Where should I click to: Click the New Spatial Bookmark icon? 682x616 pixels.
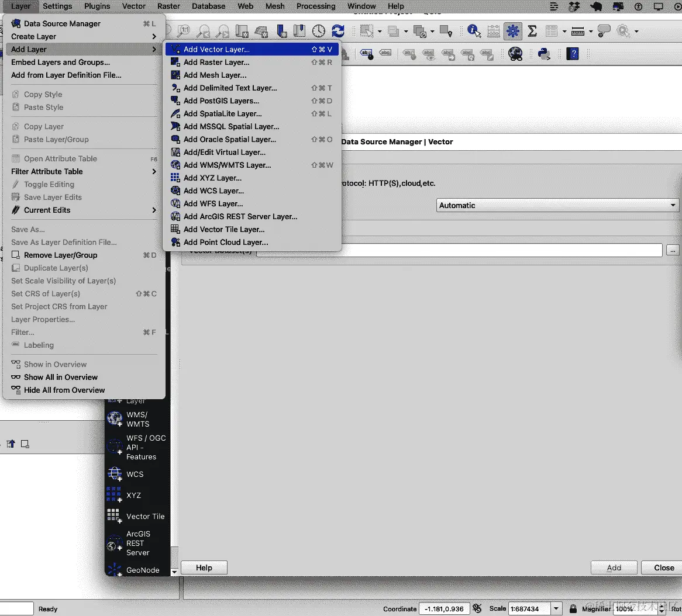click(281, 31)
